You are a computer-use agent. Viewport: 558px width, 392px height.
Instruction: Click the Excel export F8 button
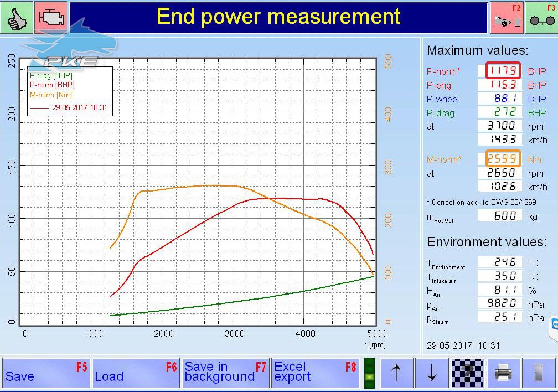(x=316, y=373)
